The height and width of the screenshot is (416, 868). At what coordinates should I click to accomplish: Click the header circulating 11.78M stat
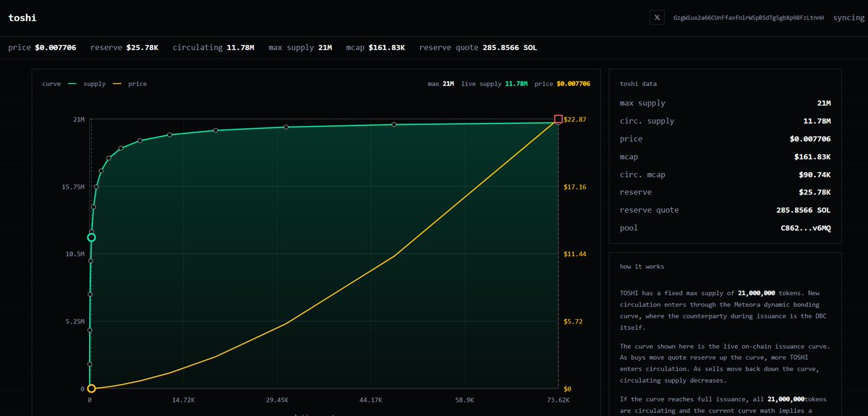point(213,48)
